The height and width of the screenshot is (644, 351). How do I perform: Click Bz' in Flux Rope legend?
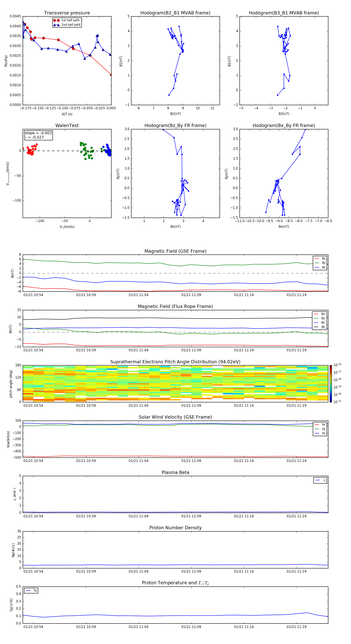pyautogui.click(x=320, y=323)
